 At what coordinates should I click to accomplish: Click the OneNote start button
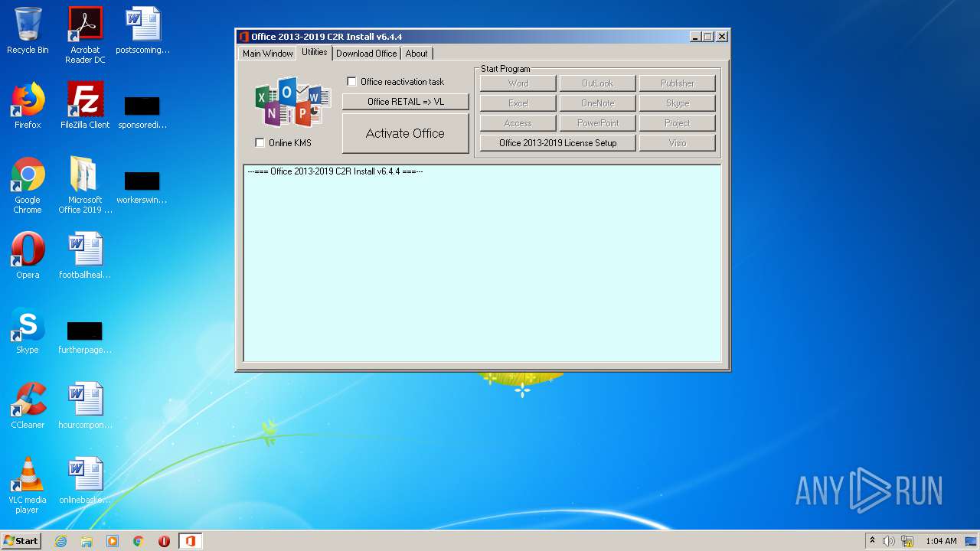tap(597, 103)
